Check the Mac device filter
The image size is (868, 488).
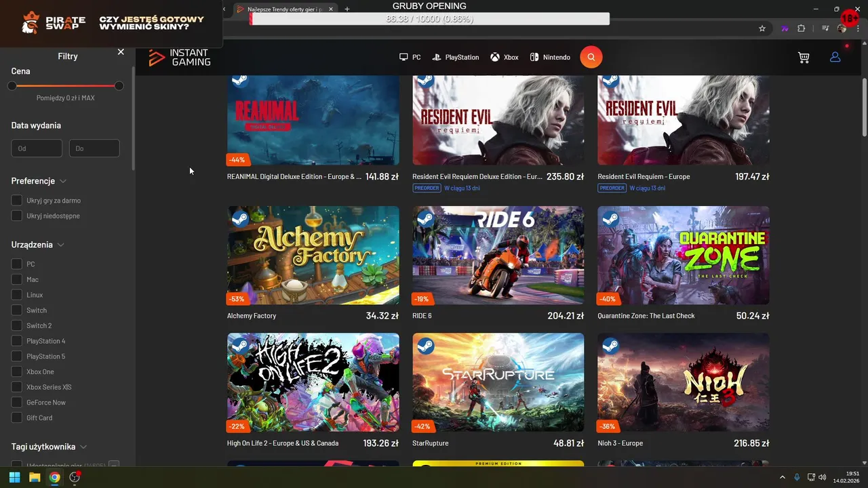tap(17, 279)
